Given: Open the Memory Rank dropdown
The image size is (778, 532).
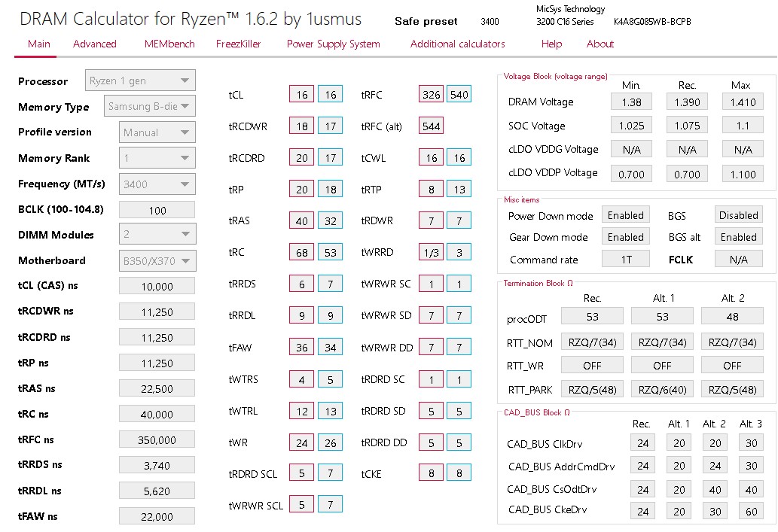Looking at the screenshot, I should tap(157, 158).
